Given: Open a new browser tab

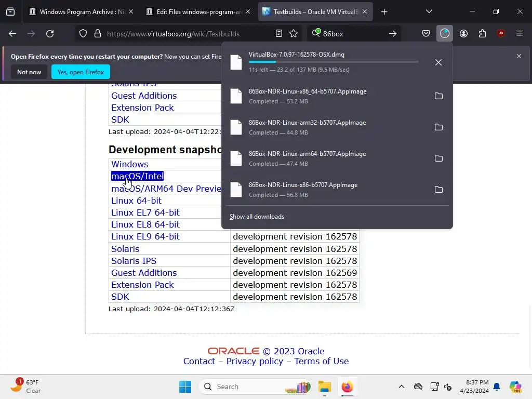Looking at the screenshot, I should [x=384, y=12].
